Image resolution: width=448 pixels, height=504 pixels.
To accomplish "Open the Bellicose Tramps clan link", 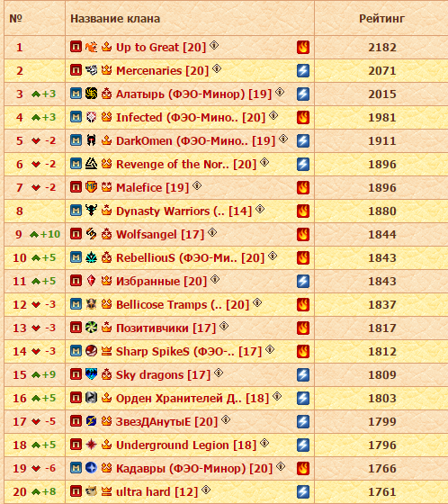I will click(183, 305).
